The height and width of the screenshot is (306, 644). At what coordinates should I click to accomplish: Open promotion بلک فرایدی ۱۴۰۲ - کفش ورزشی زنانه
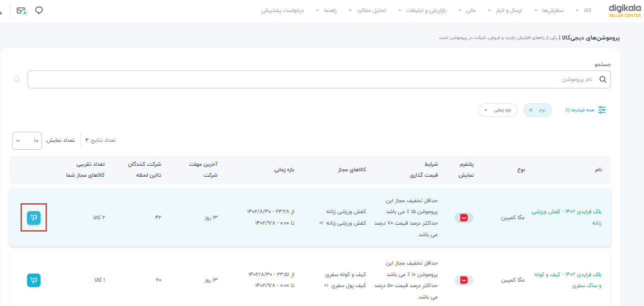pyautogui.click(x=566, y=218)
